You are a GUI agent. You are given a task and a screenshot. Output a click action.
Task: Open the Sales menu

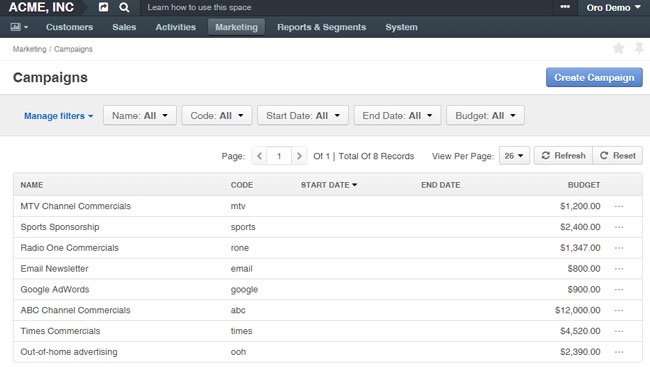(x=124, y=27)
